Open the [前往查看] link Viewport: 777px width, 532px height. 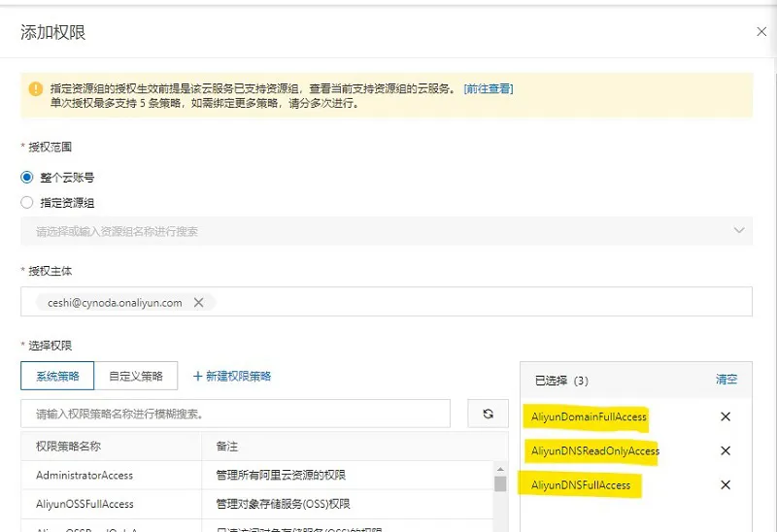(x=489, y=88)
